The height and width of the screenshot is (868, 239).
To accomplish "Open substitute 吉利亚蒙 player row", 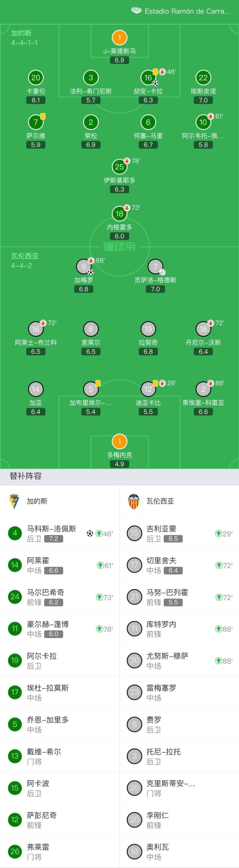I will pos(179,533).
